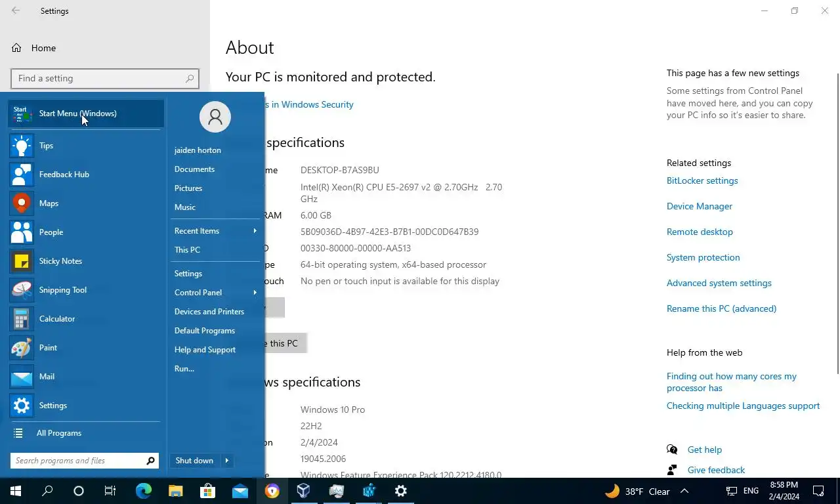The image size is (840, 504).
Task: Click the Get help link
Action: point(705,450)
